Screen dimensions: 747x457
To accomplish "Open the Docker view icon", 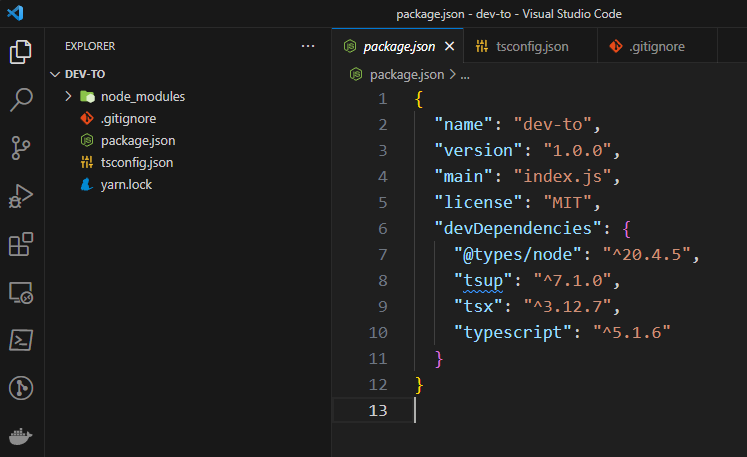I will 21,437.
